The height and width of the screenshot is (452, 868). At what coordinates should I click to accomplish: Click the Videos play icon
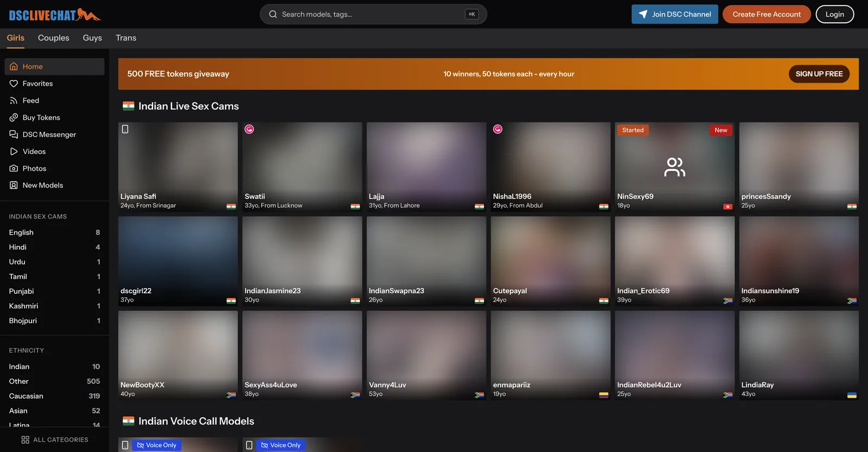14,151
